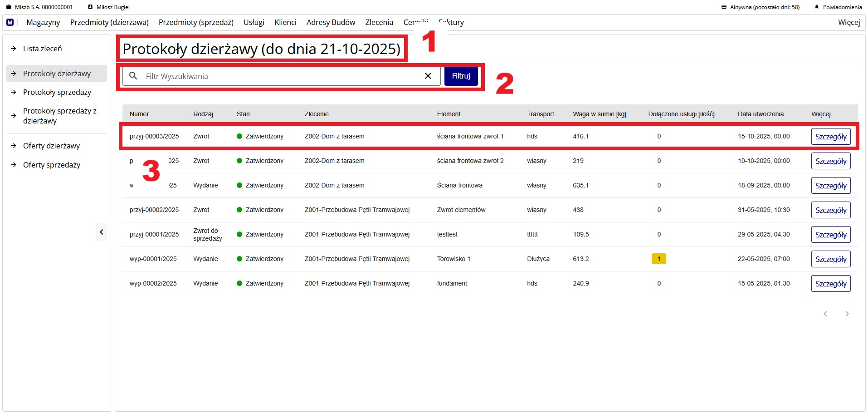This screenshot has height=414, width=868.
Task: Open Szczegóły for wyp-00002/2025 protocol
Action: pos(830,284)
